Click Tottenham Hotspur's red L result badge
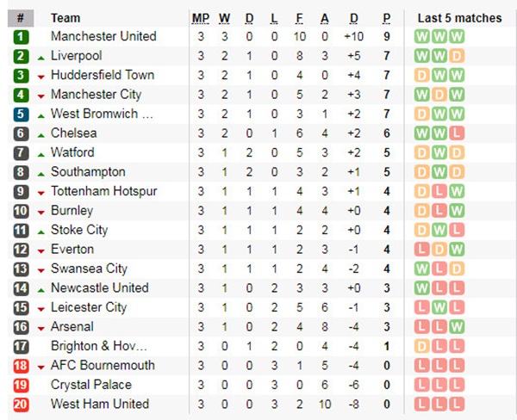The image size is (517, 420). click(x=439, y=191)
